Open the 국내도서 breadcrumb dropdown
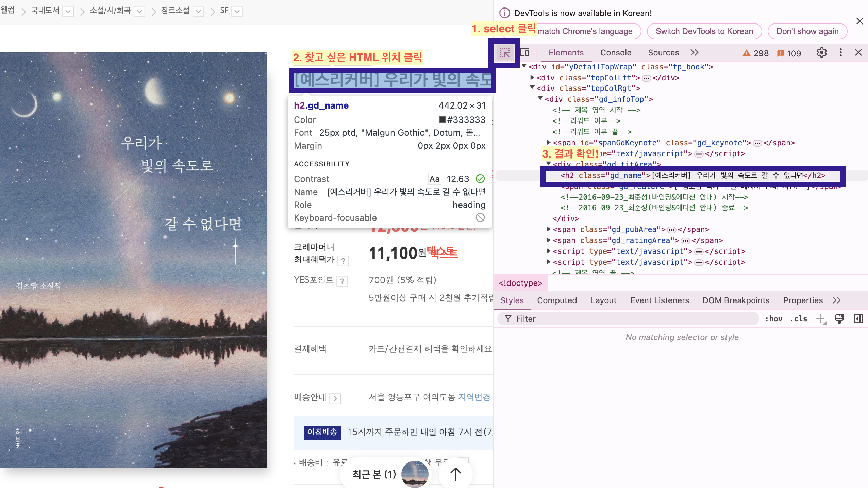The width and height of the screenshot is (868, 488). click(x=68, y=12)
